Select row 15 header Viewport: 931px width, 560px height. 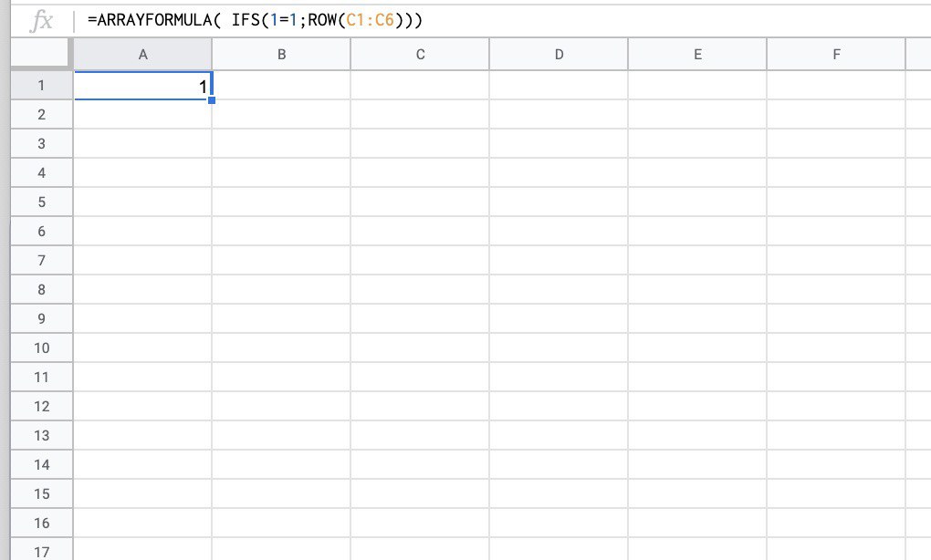click(x=42, y=493)
